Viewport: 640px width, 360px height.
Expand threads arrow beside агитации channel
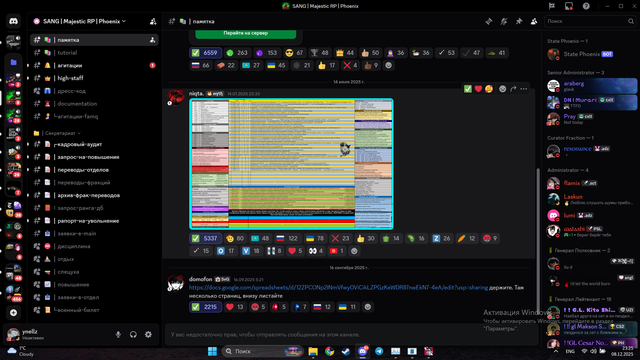(x=28, y=65)
